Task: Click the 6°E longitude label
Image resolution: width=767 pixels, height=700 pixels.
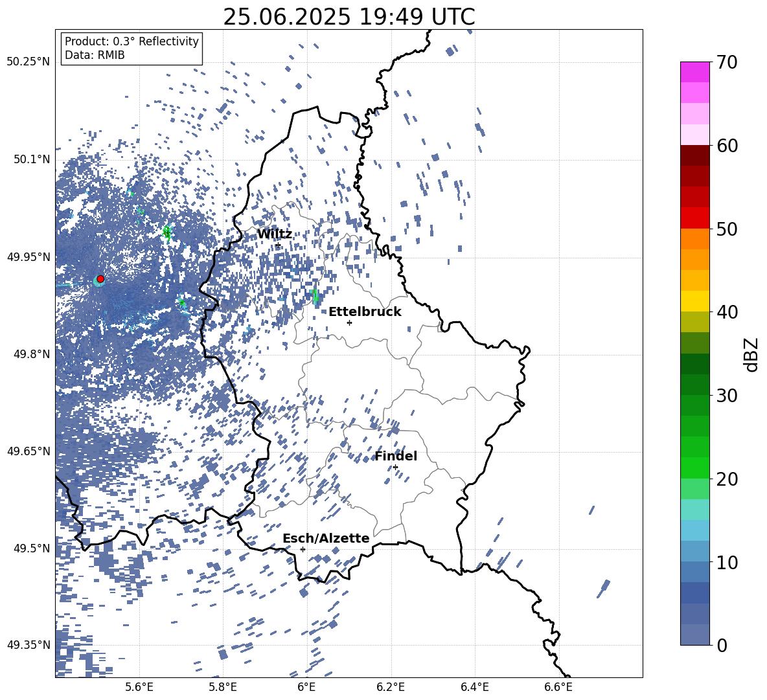Action: pyautogui.click(x=306, y=687)
